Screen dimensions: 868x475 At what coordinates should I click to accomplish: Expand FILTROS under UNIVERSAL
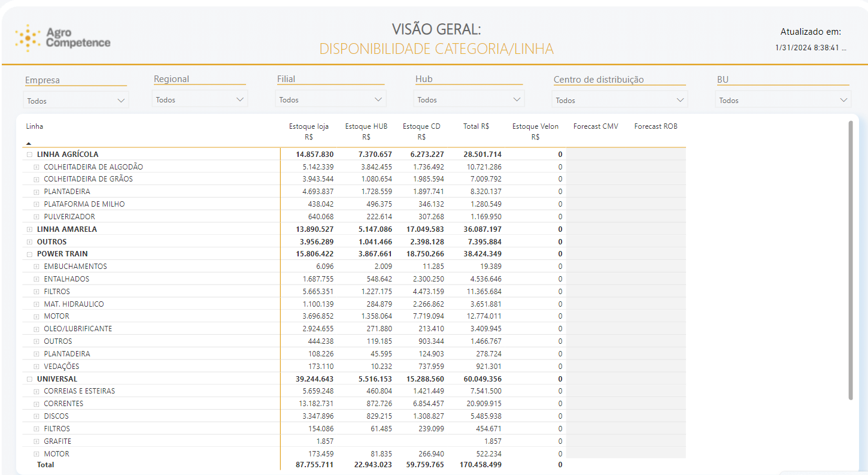tap(37, 429)
